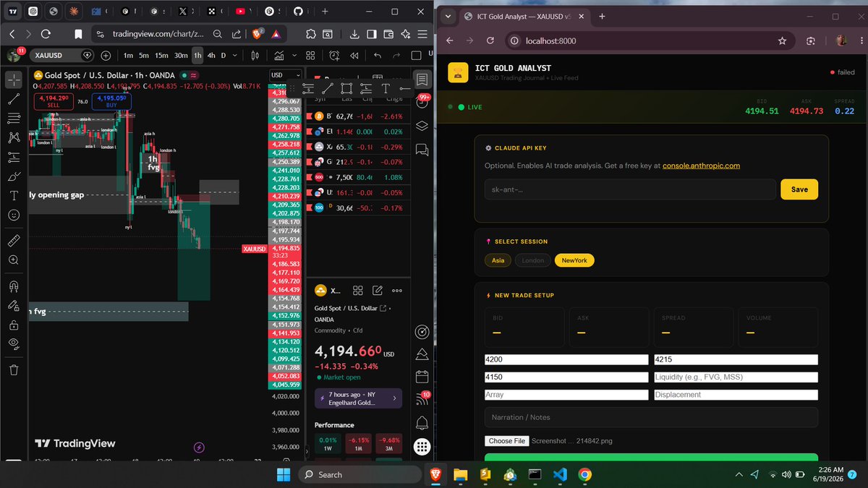Select the ruler measure tool
The image size is (868, 488).
click(14, 240)
